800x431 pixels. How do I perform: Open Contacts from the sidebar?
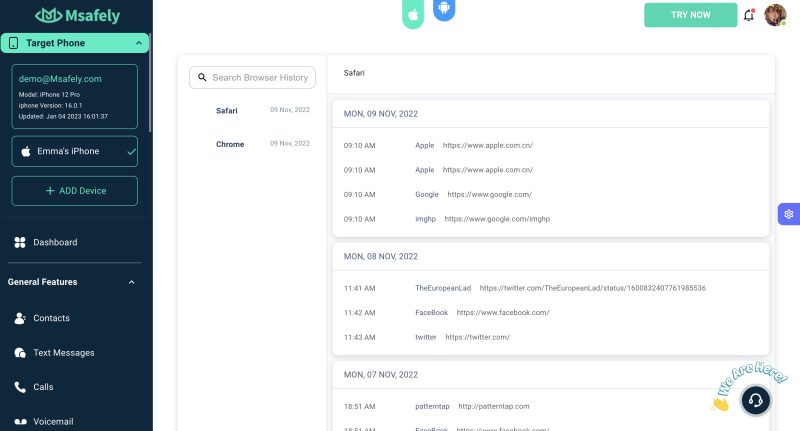pos(51,318)
